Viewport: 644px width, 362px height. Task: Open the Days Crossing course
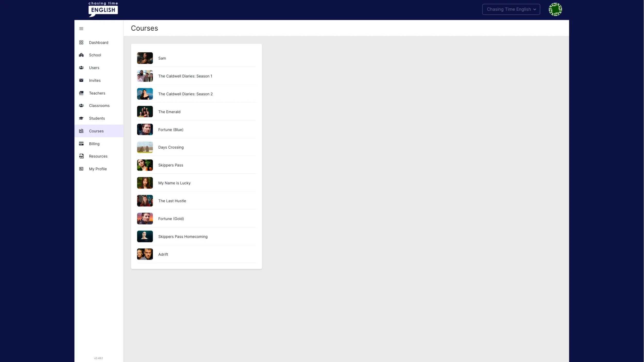[171, 147]
